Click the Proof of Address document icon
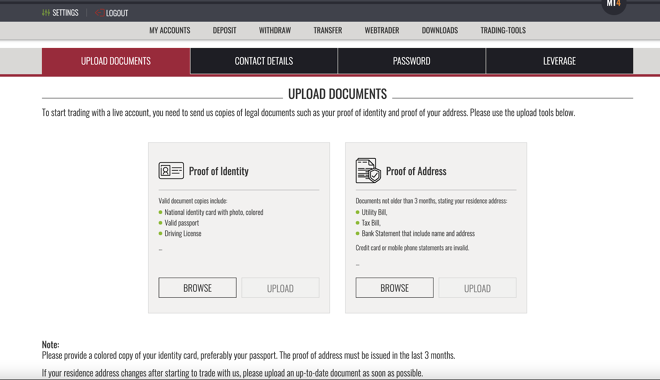Image resolution: width=660 pixels, height=380 pixels. tap(368, 170)
